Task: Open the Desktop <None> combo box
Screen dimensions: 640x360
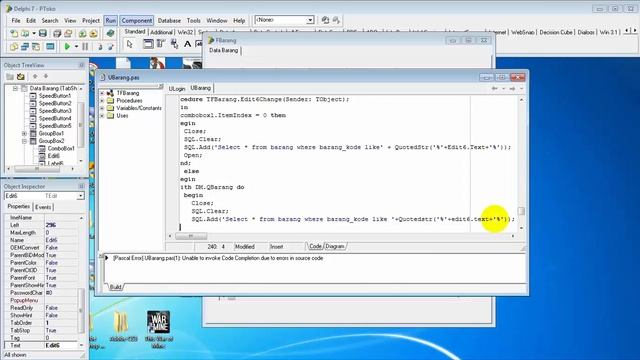Action: pos(310,20)
